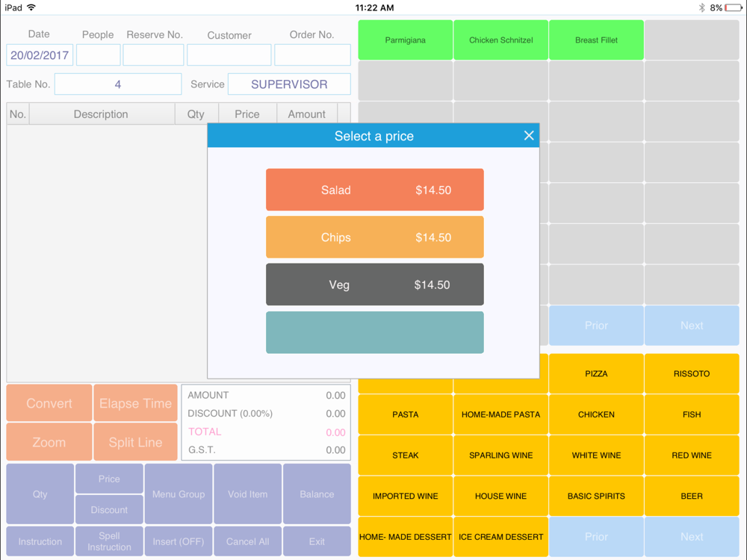Switch to the RED WINE category

point(692,455)
